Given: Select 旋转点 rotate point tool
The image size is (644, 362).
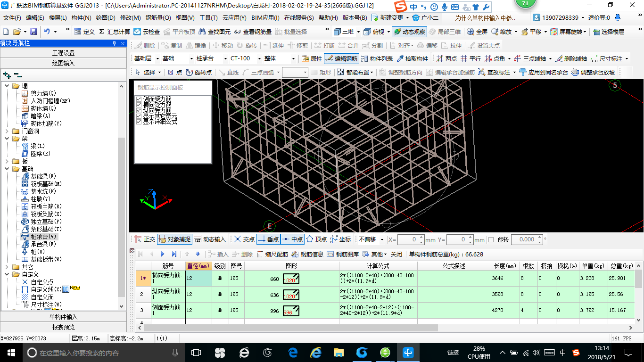Looking at the screenshot, I should click(x=198, y=72).
